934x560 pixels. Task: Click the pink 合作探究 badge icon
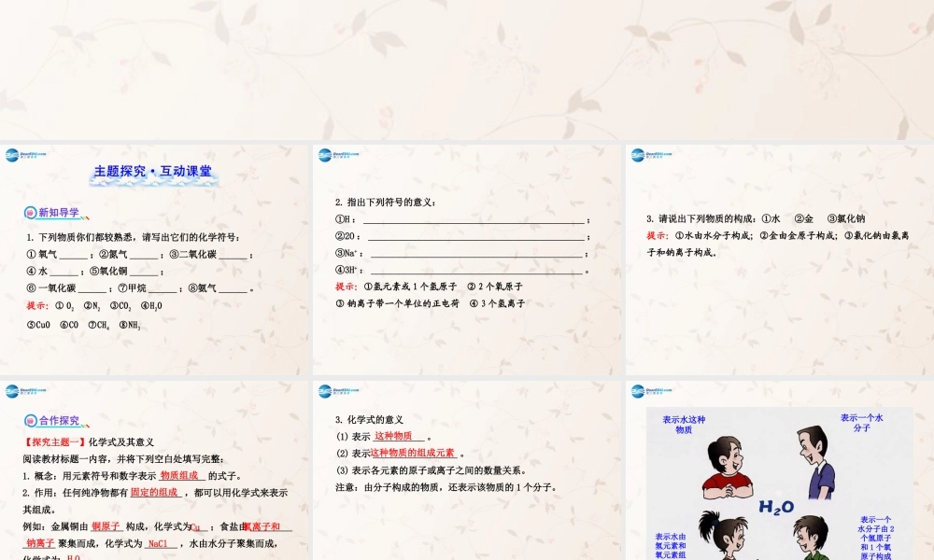(x=30, y=421)
